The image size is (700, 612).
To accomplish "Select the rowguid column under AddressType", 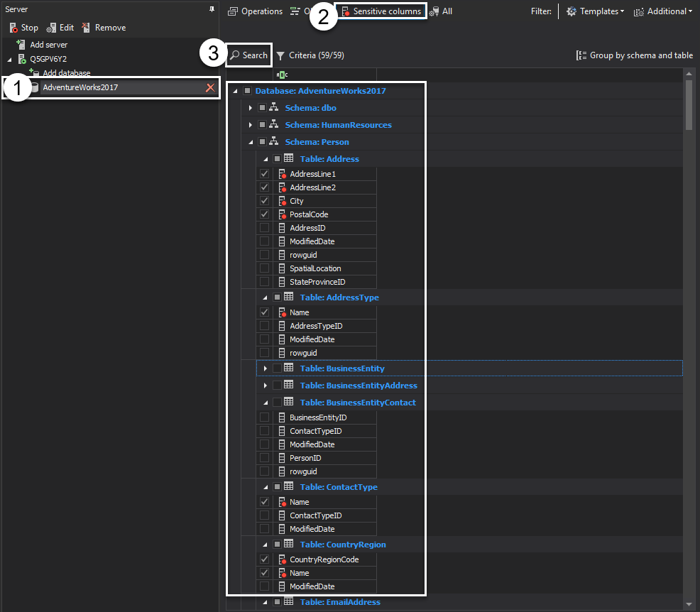I will [303, 353].
